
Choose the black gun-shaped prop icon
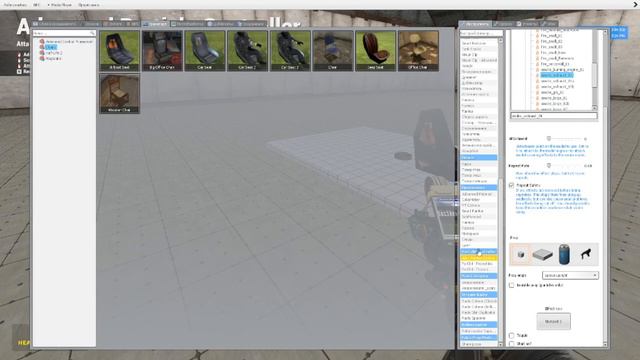click(586, 254)
